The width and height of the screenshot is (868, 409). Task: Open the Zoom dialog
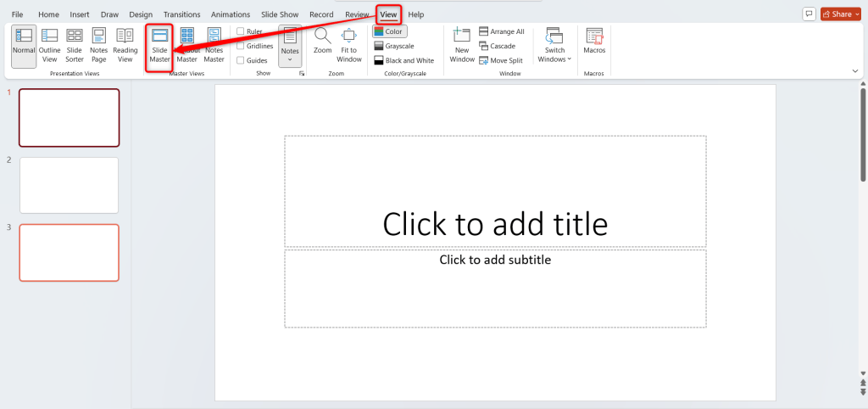pyautogui.click(x=322, y=42)
